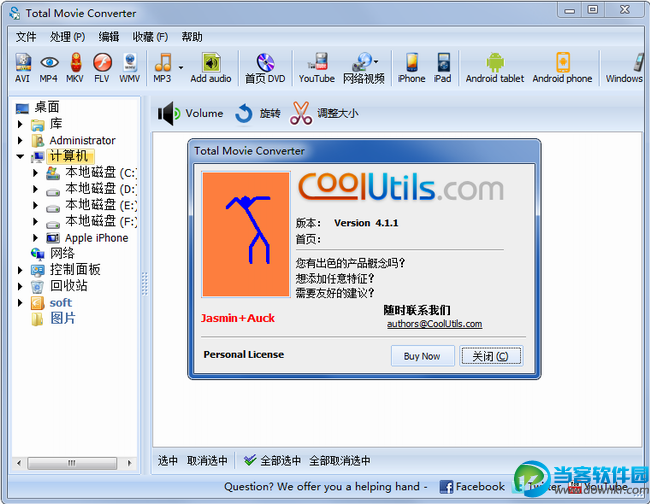Open the 编辑 edit menu
650x504 pixels.
[109, 37]
